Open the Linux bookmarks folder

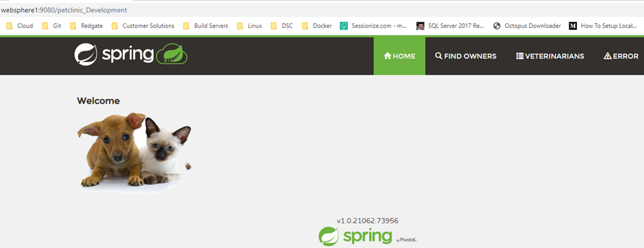pyautogui.click(x=249, y=26)
